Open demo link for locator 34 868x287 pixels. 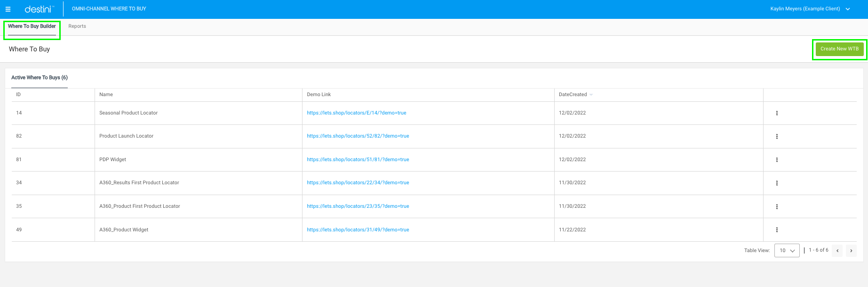click(358, 183)
